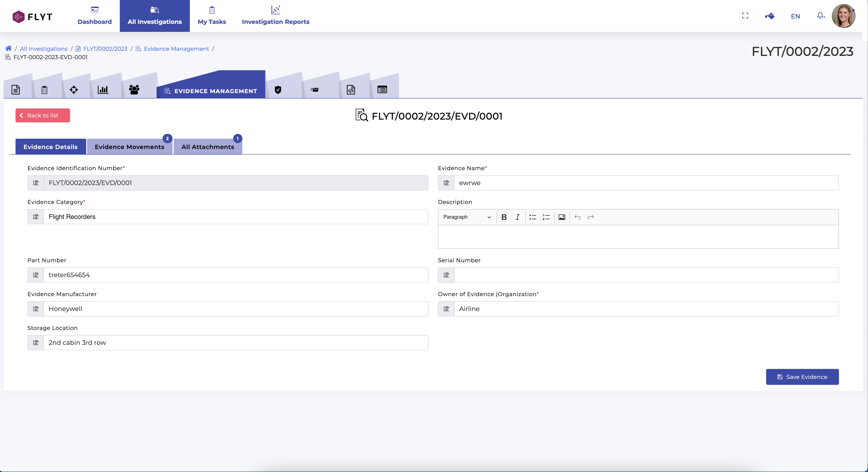Screen dimensions: 868x472
Task: Open the crosshair target icon tab
Action: (x=74, y=90)
